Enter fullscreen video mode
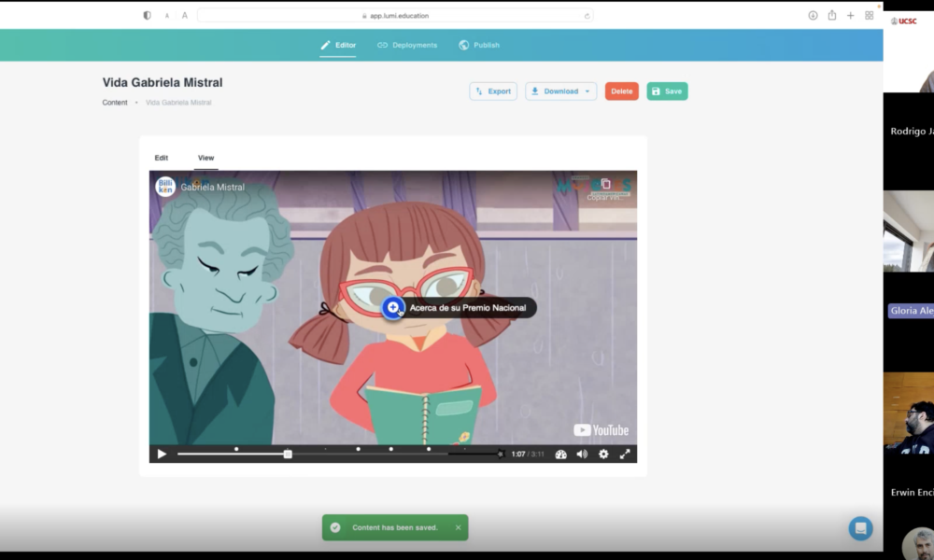The height and width of the screenshot is (560, 934). pos(625,455)
